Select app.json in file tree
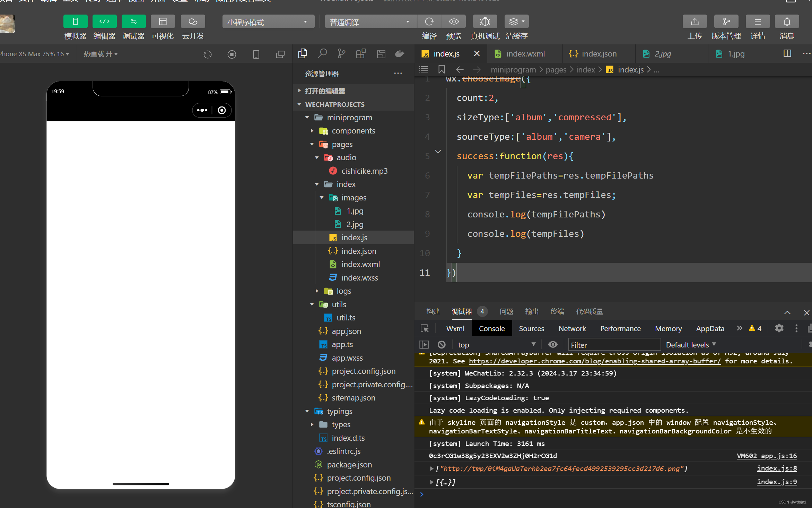 (346, 331)
